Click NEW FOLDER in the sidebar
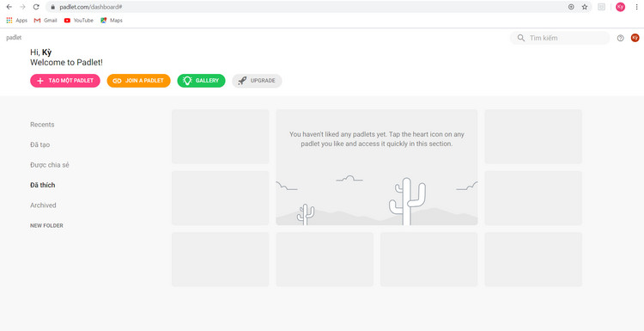The image size is (644, 331). pyautogui.click(x=46, y=226)
